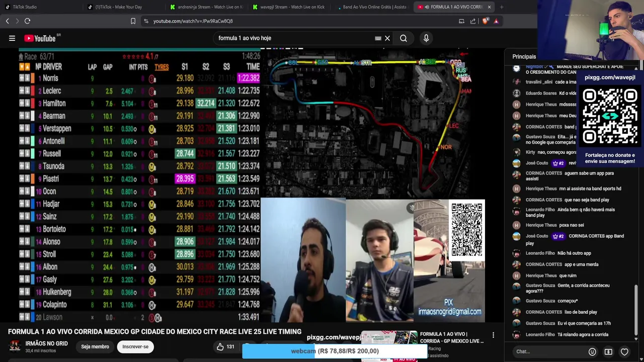Go back with the browser back arrow
The height and width of the screenshot is (362, 644).
click(x=7, y=21)
